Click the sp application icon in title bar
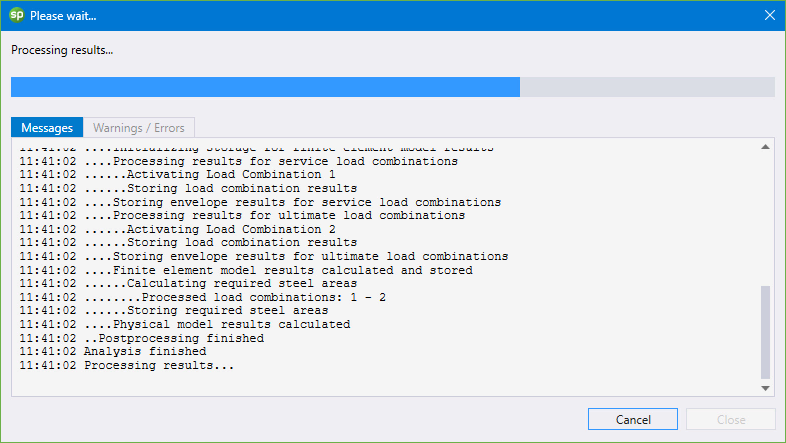The image size is (786, 443). [x=17, y=15]
